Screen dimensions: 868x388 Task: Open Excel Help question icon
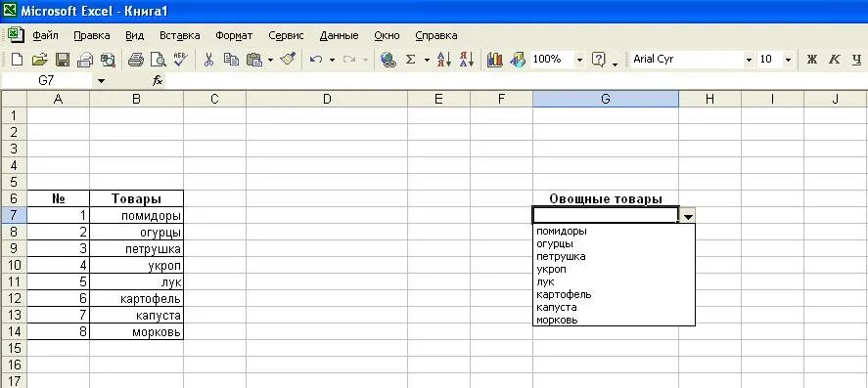pyautogui.click(x=599, y=60)
